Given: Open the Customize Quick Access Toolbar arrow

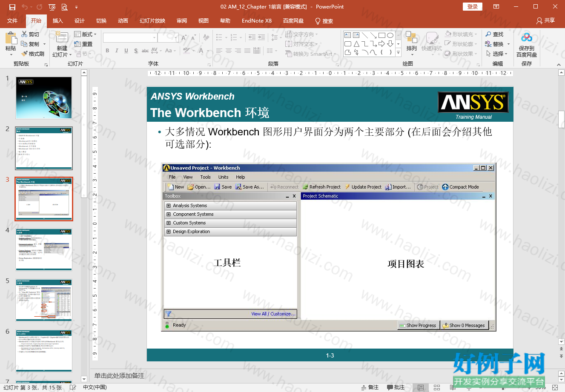Looking at the screenshot, I should pyautogui.click(x=76, y=7).
